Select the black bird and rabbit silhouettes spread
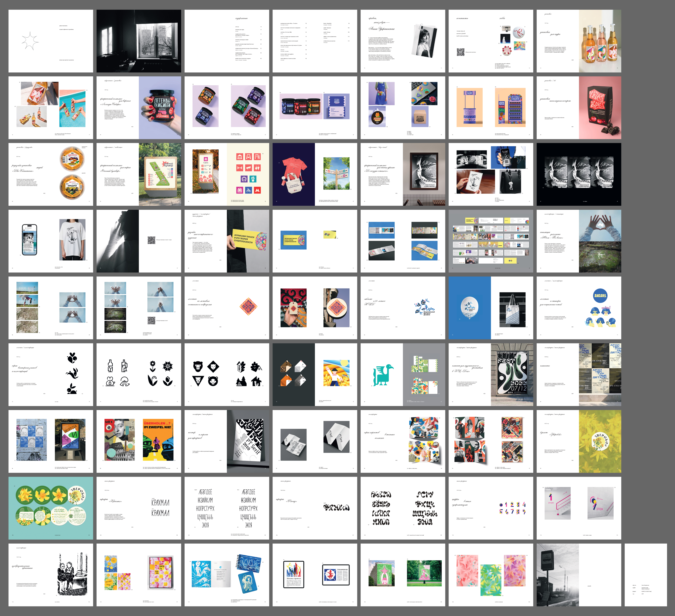 [51, 375]
